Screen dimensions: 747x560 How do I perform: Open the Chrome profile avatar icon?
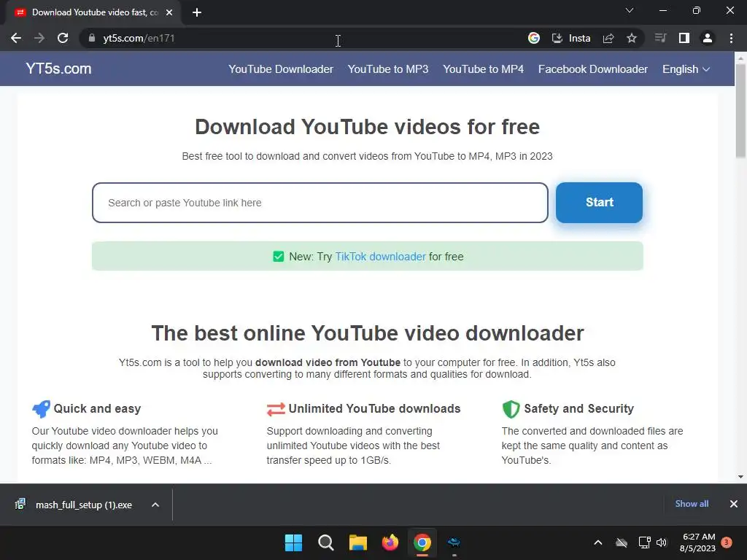click(x=708, y=38)
